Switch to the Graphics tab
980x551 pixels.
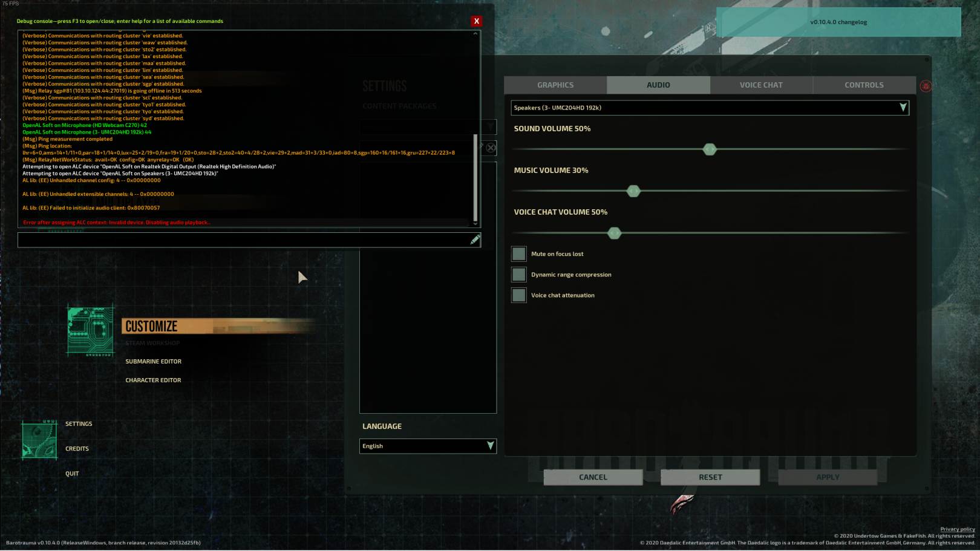[555, 85]
